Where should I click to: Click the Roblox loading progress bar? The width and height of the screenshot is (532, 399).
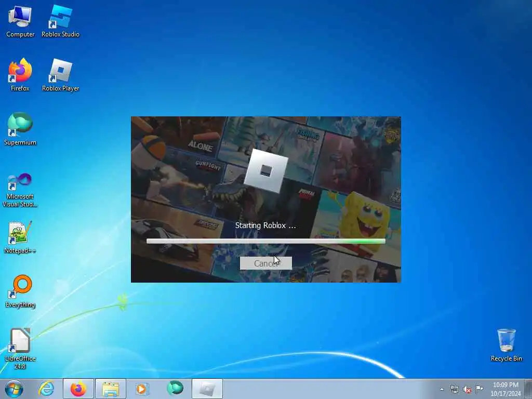click(265, 241)
